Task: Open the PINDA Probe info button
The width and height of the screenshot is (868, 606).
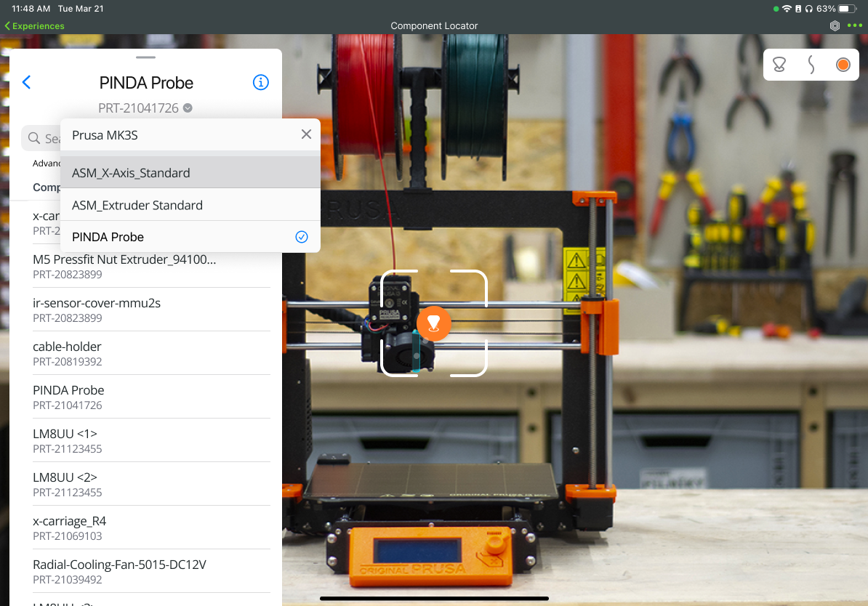Action: coord(261,82)
